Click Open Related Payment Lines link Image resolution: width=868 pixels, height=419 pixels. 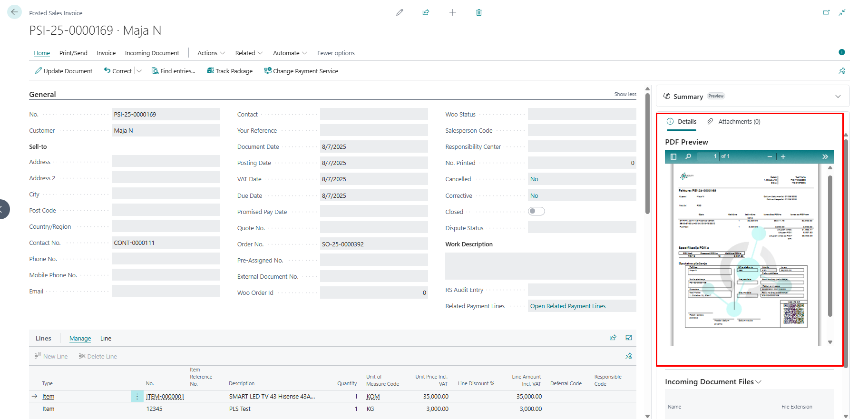[x=568, y=306]
